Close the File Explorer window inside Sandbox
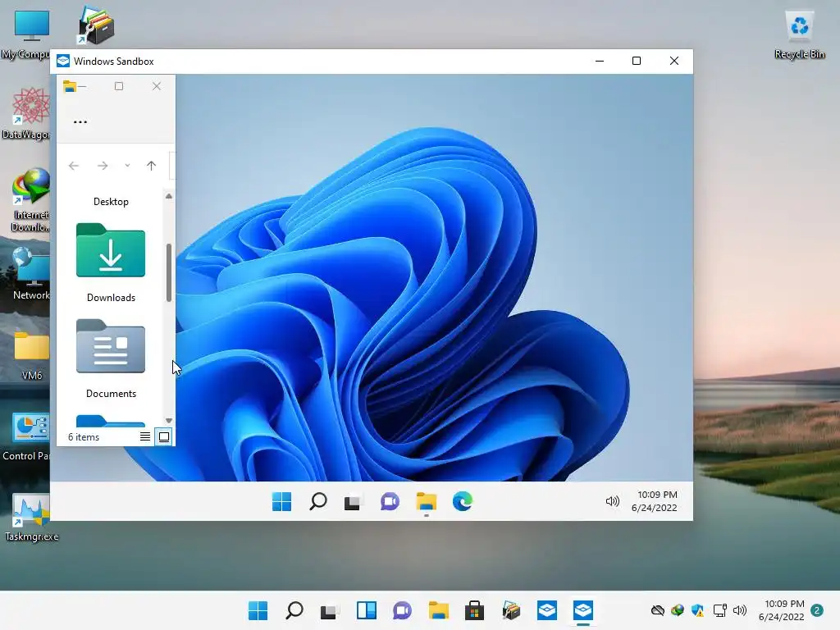840x630 pixels. pyautogui.click(x=157, y=86)
